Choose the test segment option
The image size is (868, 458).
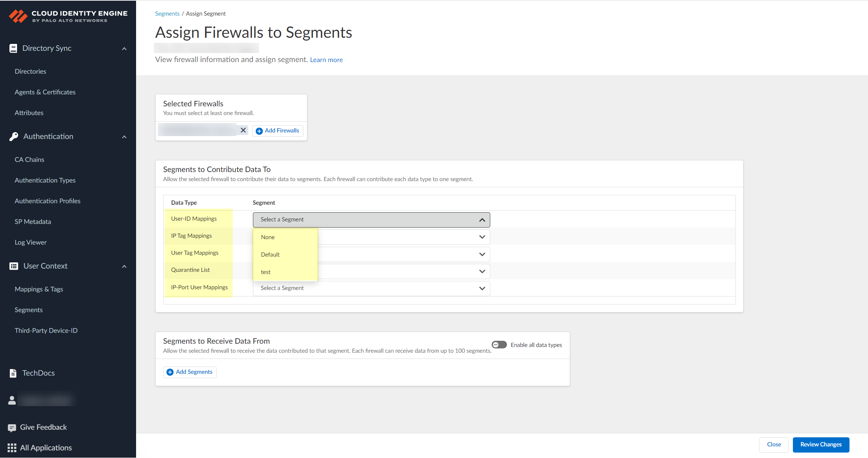(x=266, y=272)
